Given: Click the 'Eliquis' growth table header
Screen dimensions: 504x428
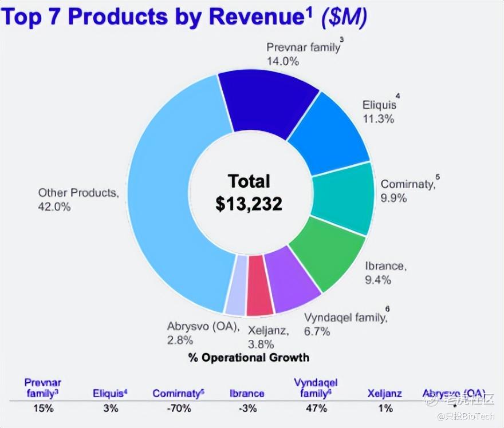Looking at the screenshot, I should tap(110, 393).
